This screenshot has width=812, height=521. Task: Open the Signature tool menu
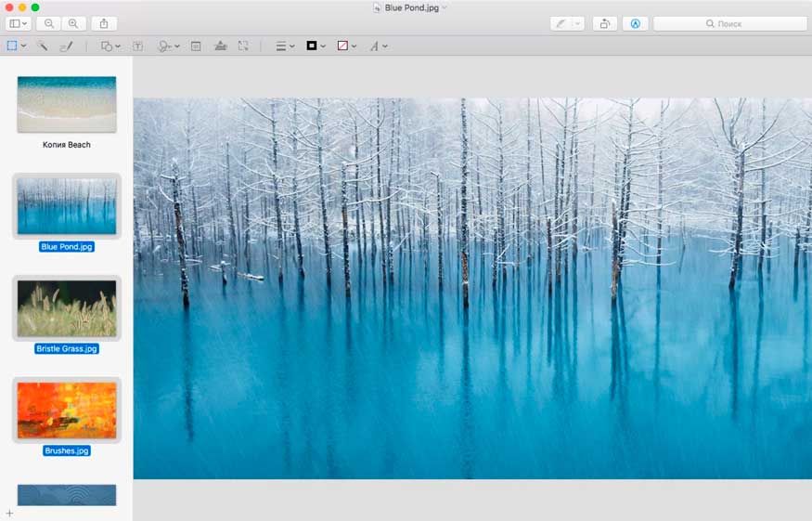[168, 46]
